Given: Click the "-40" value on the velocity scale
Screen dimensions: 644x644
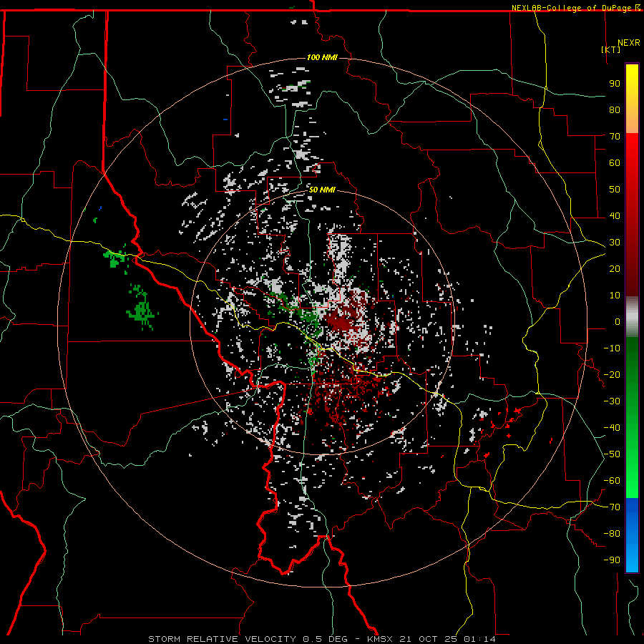Looking at the screenshot, I should coord(612,428).
